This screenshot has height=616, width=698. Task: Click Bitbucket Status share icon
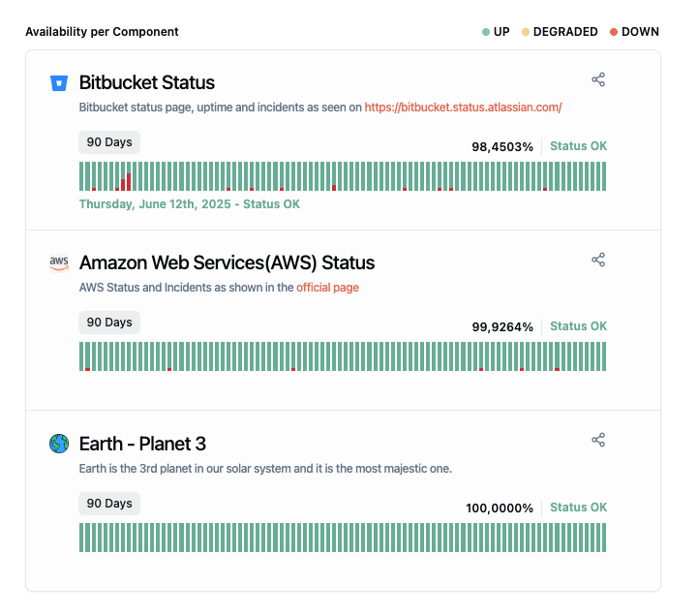(x=598, y=79)
